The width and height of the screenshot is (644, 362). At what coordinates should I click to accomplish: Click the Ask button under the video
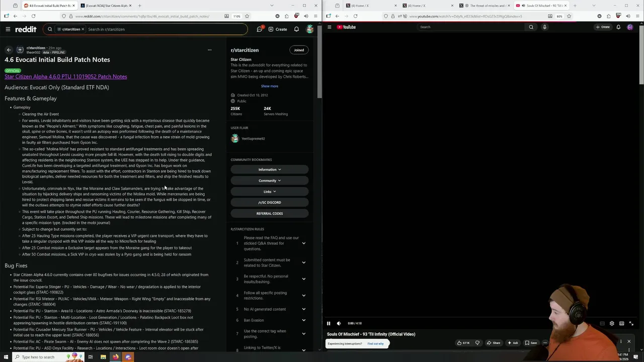512,343
